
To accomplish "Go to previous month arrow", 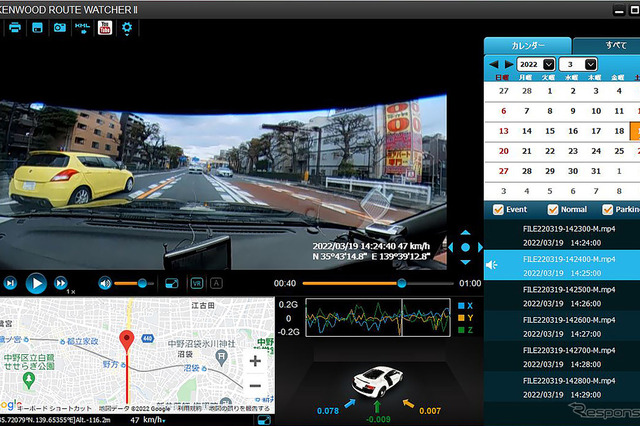I will [x=493, y=64].
